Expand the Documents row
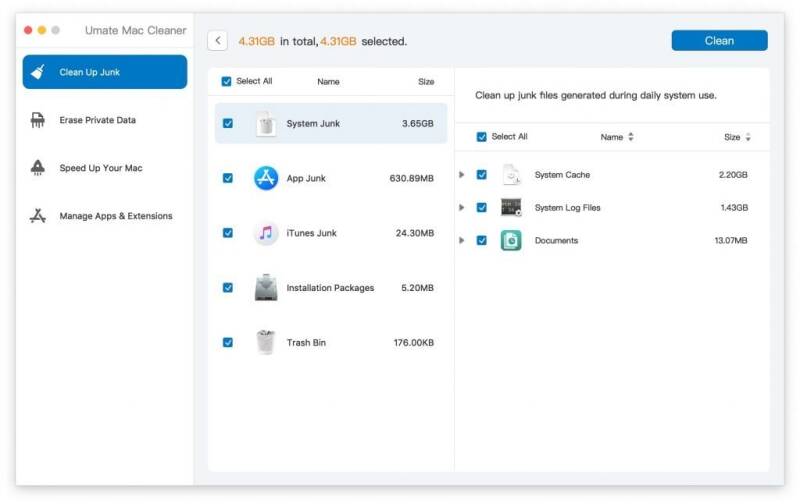This screenshot has width=800, height=504. (462, 240)
